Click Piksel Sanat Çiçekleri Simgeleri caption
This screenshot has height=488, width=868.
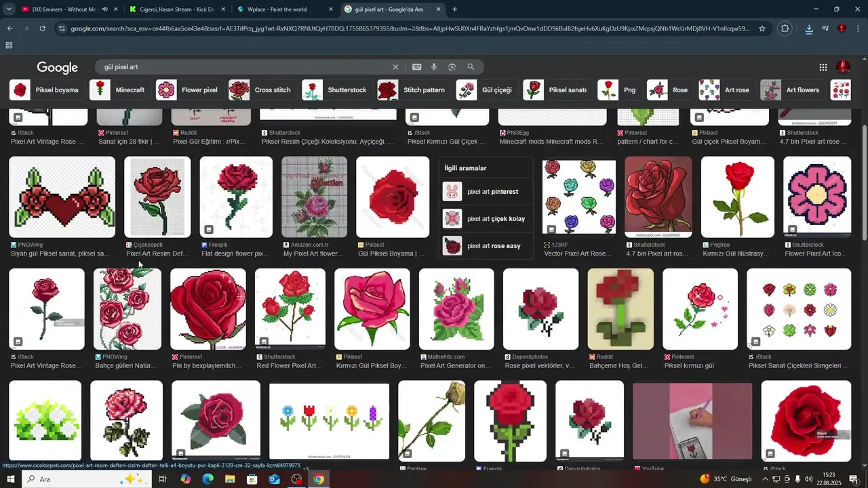(x=798, y=366)
